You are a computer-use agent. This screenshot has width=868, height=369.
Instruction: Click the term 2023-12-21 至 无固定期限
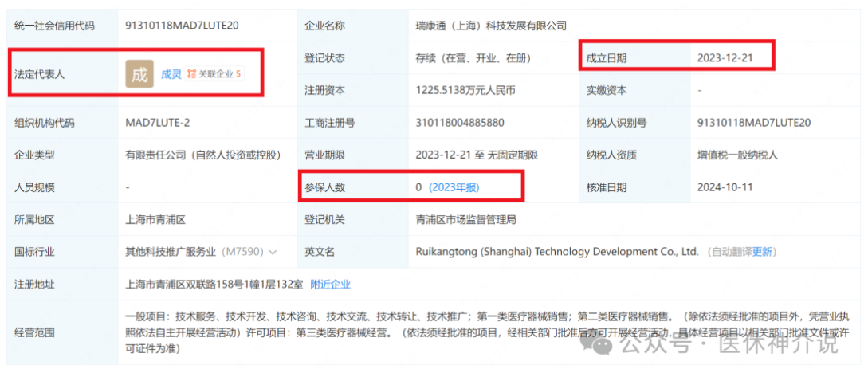[x=477, y=155]
